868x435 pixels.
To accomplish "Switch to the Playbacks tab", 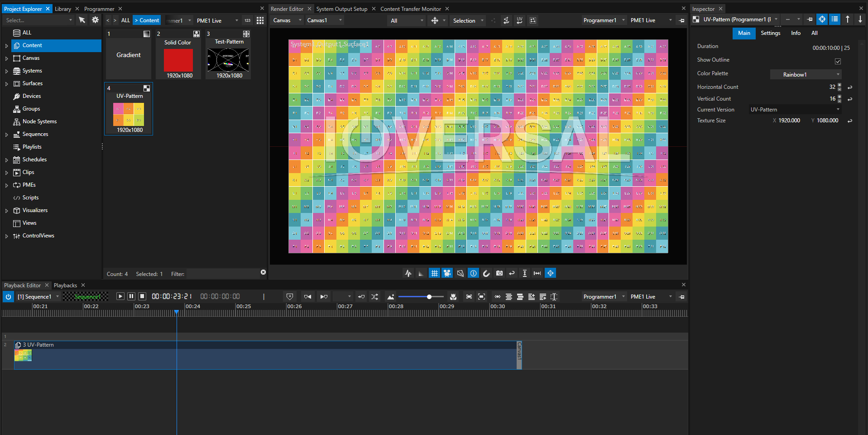I will [x=65, y=285].
